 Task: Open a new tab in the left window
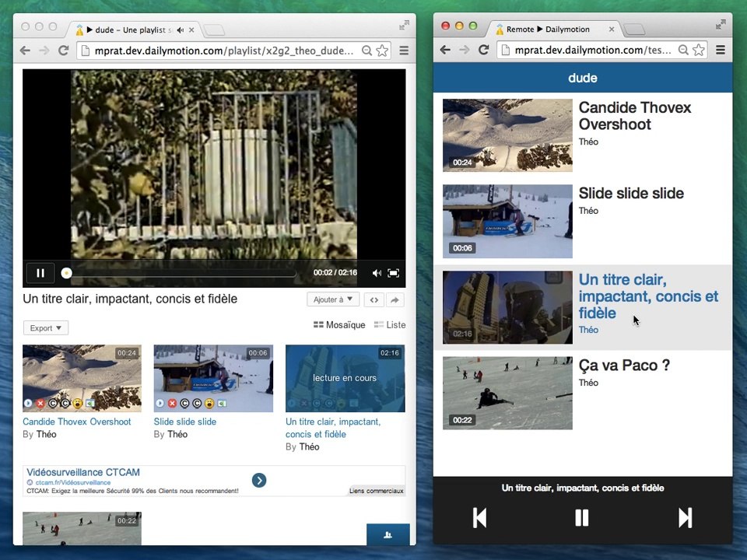point(215,30)
